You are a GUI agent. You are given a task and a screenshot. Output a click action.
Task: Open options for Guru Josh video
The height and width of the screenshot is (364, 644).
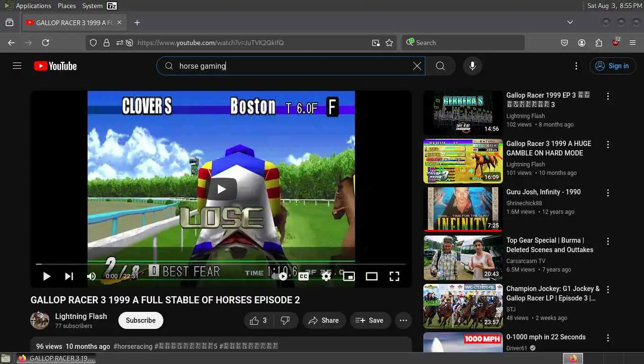pyautogui.click(x=608, y=193)
